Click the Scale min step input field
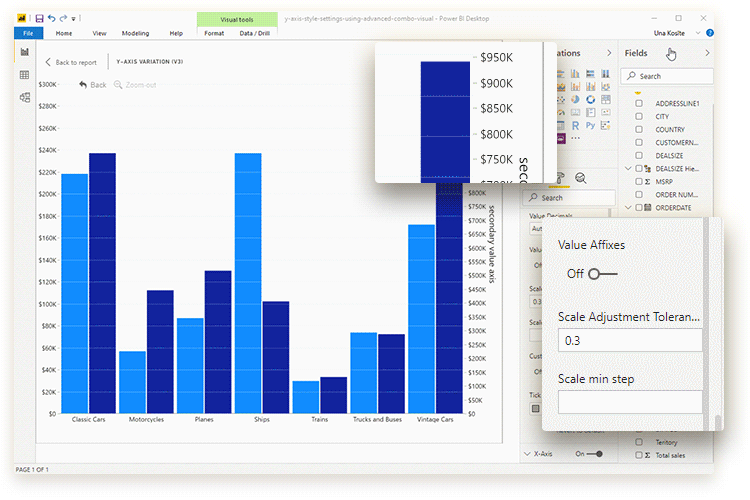This screenshot has height=500, width=750. pyautogui.click(x=630, y=402)
